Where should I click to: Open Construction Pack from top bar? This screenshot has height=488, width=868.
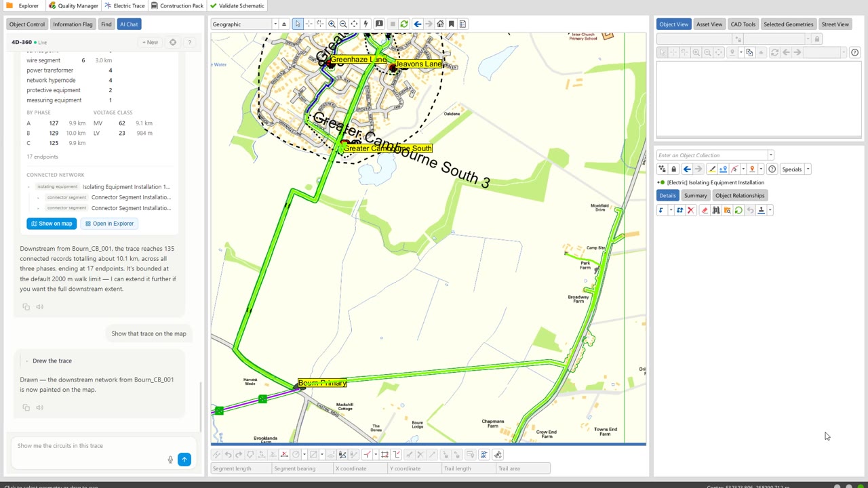[x=178, y=5]
